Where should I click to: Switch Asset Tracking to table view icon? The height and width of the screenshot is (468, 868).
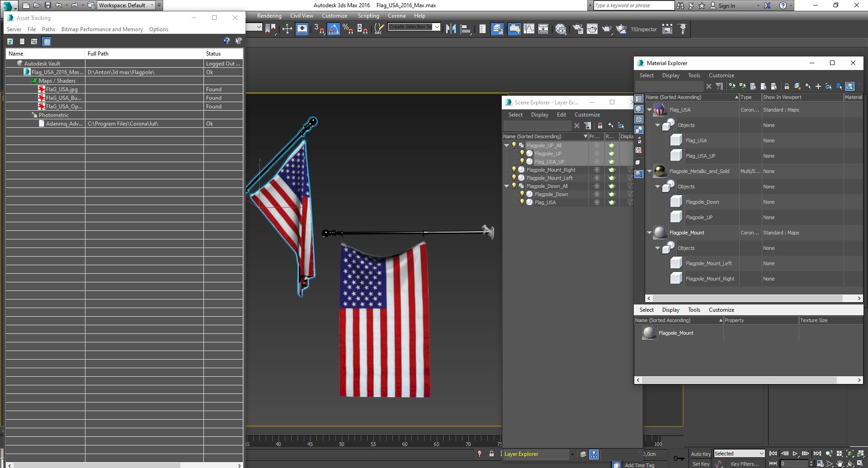[x=47, y=42]
